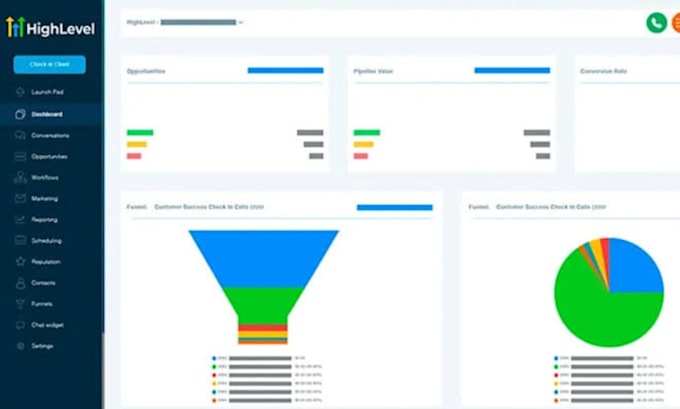
Task: Click the HighLevel logo
Action: click(50, 27)
